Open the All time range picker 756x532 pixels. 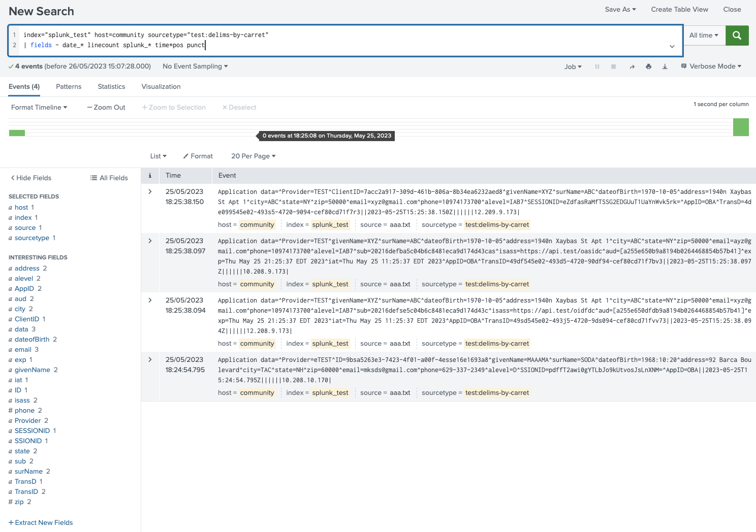click(704, 36)
